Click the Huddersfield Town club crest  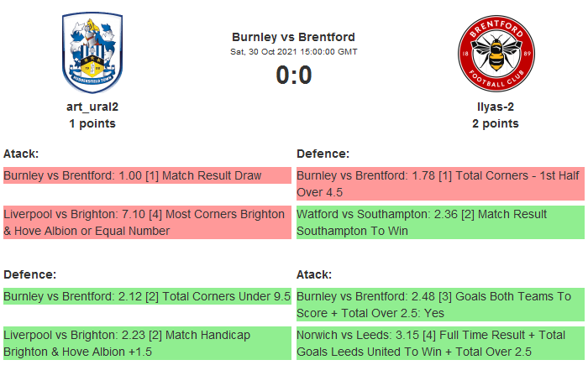[x=92, y=53]
